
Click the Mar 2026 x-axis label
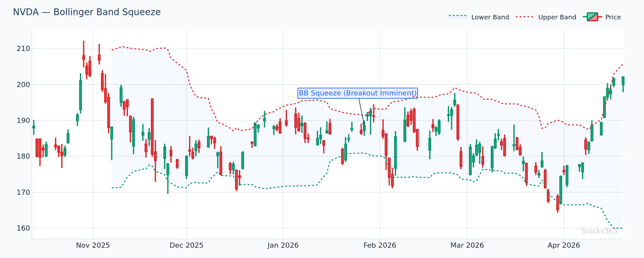(x=467, y=245)
